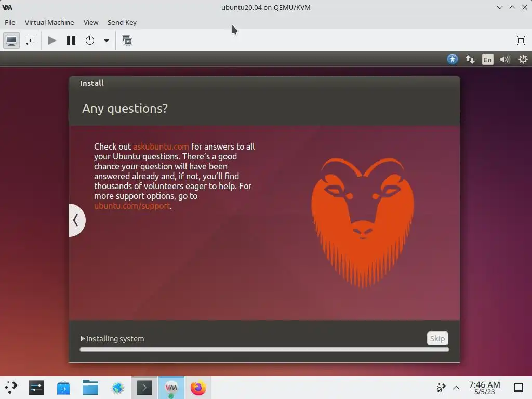Open the manage VM snapshots view
This screenshot has height=399, width=532.
coord(127,41)
